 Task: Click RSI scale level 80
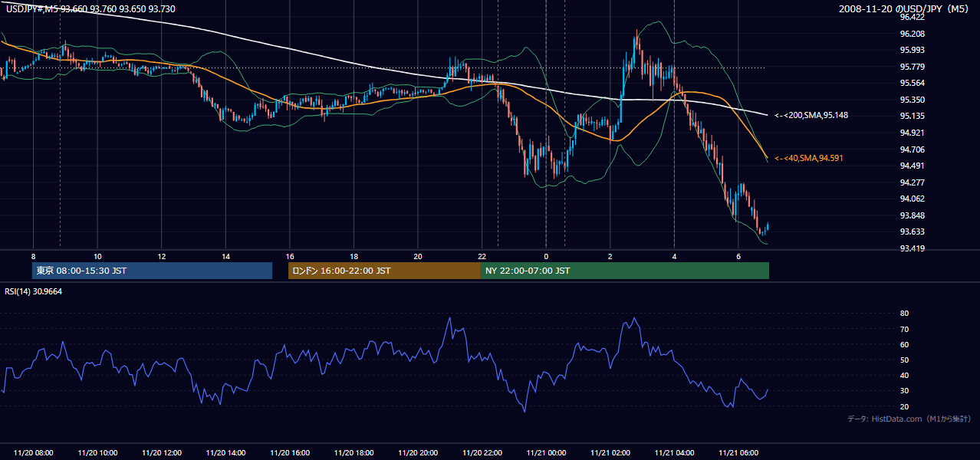click(x=904, y=314)
